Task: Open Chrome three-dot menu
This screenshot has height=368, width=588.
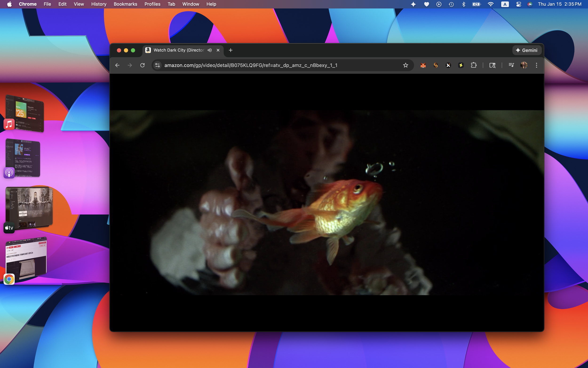Action: tap(536, 65)
